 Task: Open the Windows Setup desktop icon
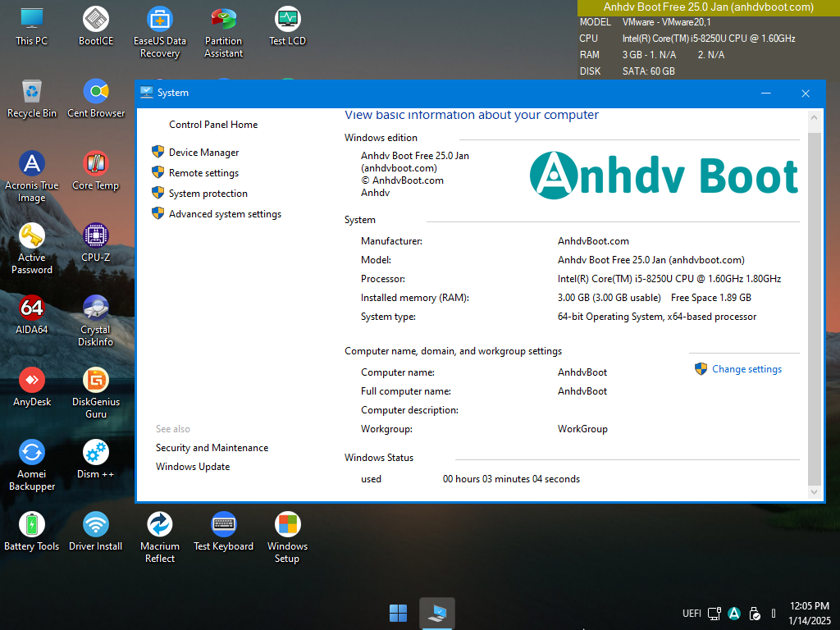(287, 525)
